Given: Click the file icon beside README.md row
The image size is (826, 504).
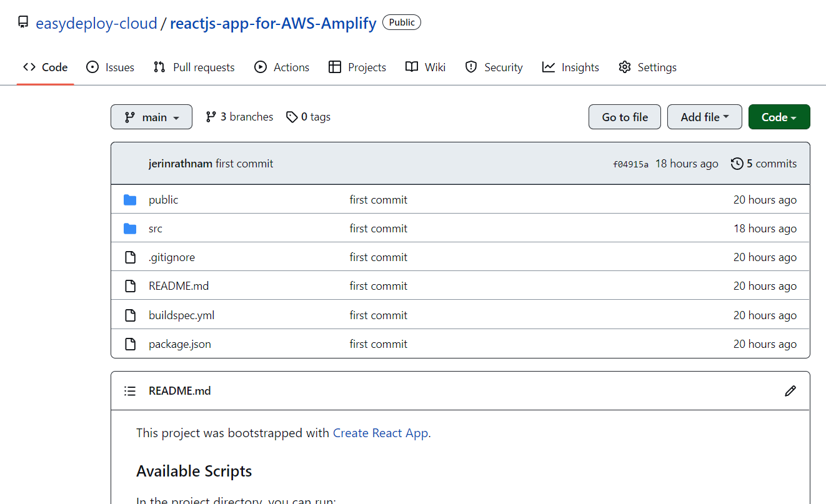Looking at the screenshot, I should (x=130, y=286).
